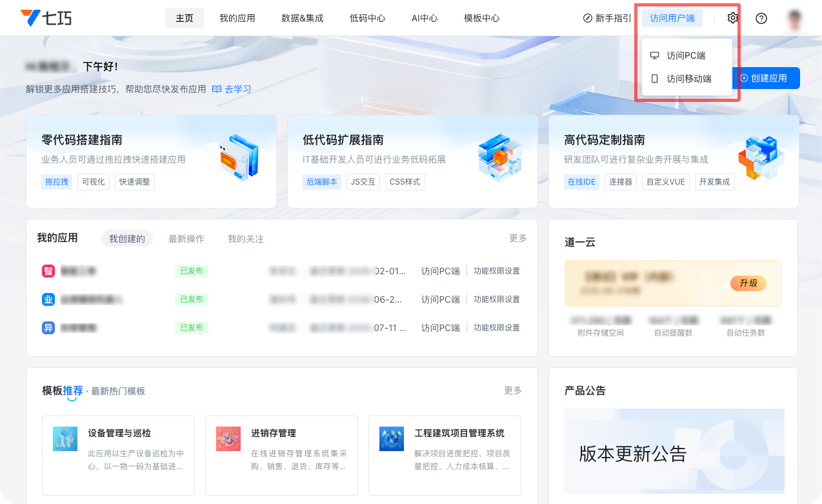Switch to the 主页 tab
This screenshot has height=504, width=822.
[185, 18]
